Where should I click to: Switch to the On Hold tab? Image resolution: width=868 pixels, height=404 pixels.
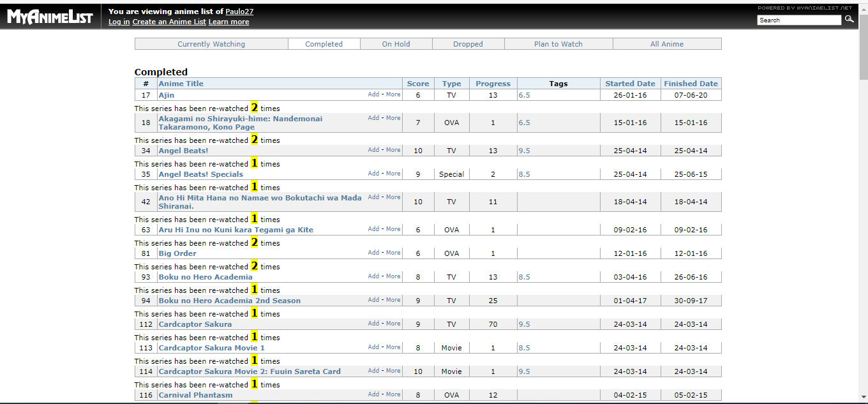(x=396, y=44)
